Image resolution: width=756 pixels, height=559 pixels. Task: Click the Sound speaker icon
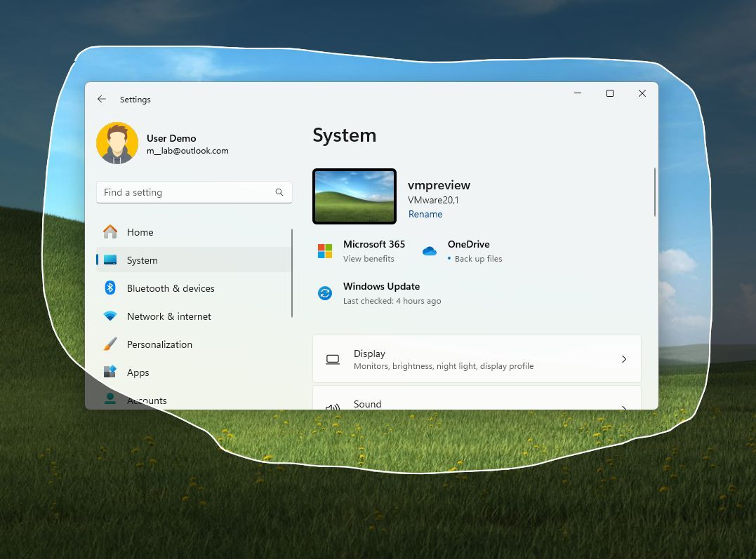(332, 407)
